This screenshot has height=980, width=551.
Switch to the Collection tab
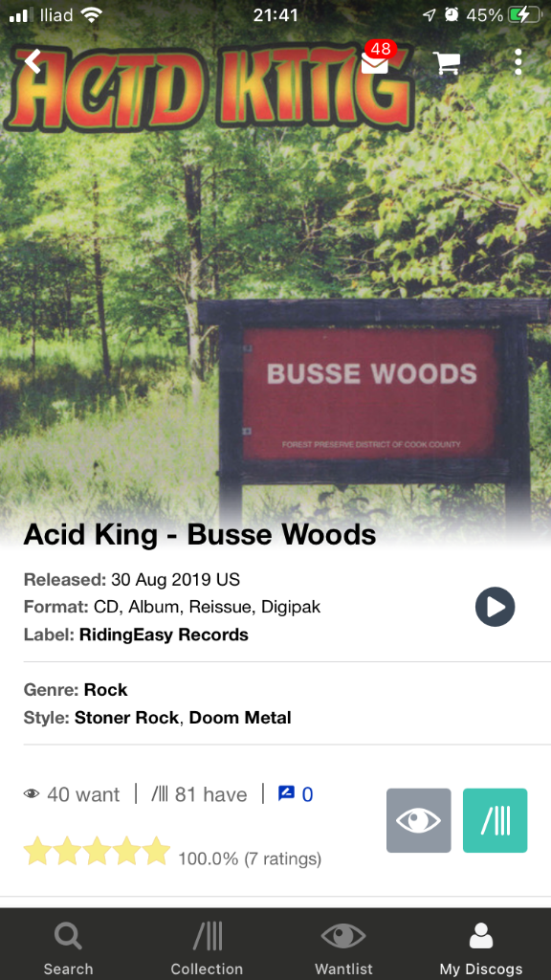(207, 948)
